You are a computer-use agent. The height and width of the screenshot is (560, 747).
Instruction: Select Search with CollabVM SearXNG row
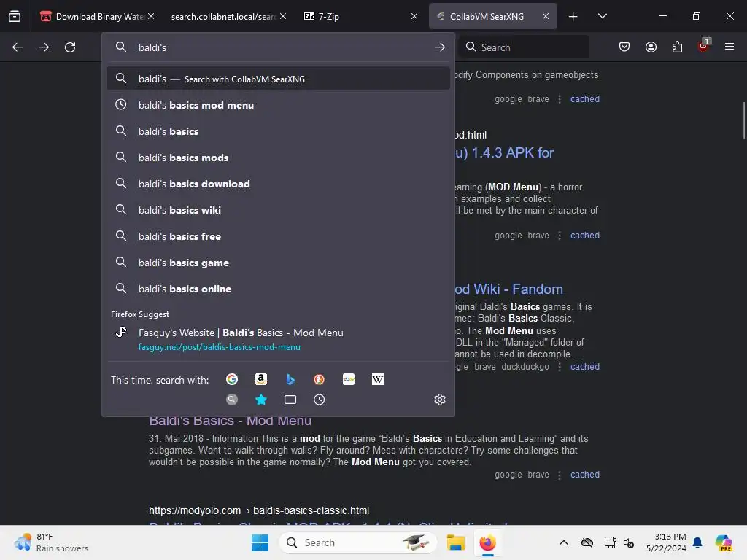point(278,79)
